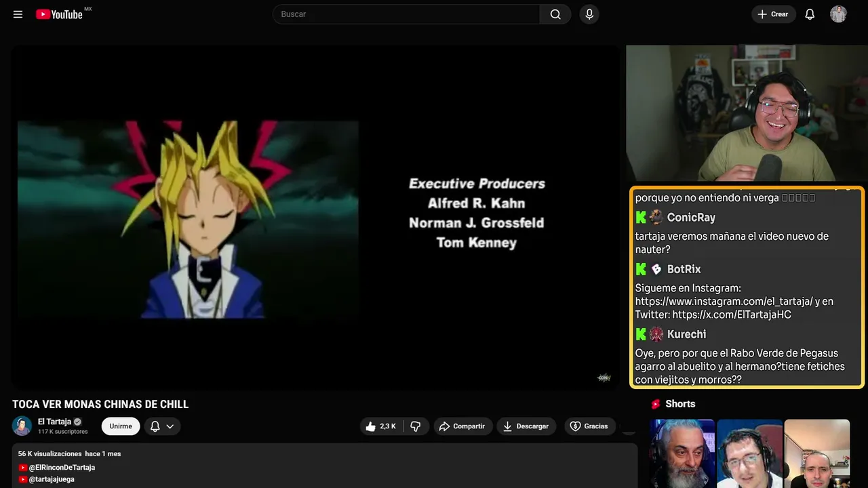The width and height of the screenshot is (868, 488).
Task: Join the channel with the Unirme button
Action: [121, 426]
